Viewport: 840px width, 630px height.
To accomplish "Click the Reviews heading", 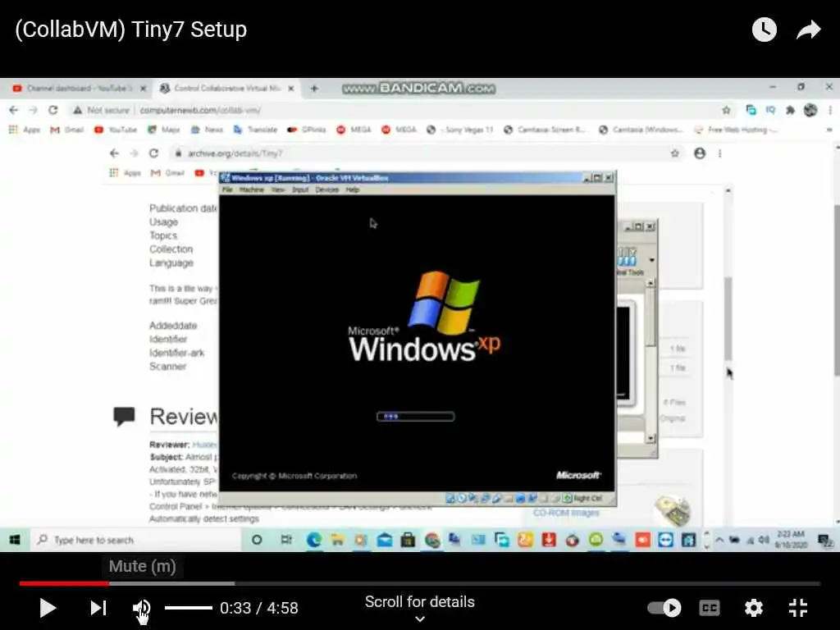I will point(184,416).
